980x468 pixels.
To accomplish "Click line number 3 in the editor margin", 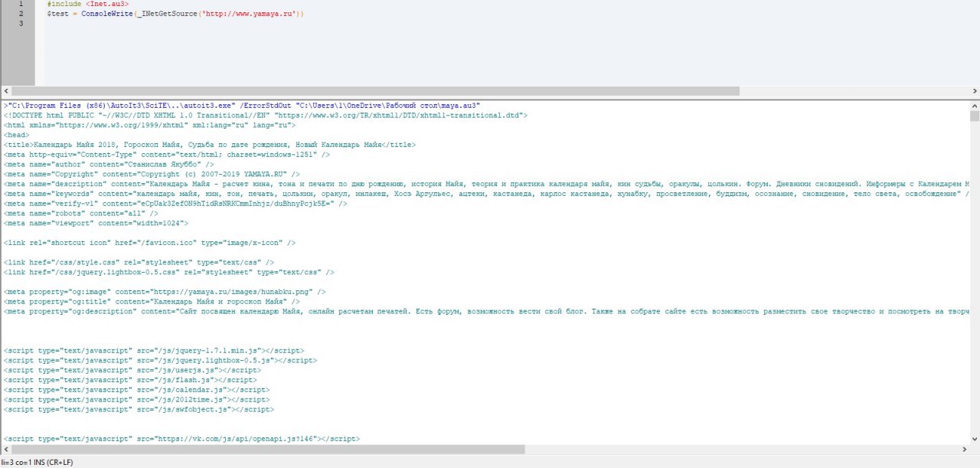I will click(x=21, y=24).
